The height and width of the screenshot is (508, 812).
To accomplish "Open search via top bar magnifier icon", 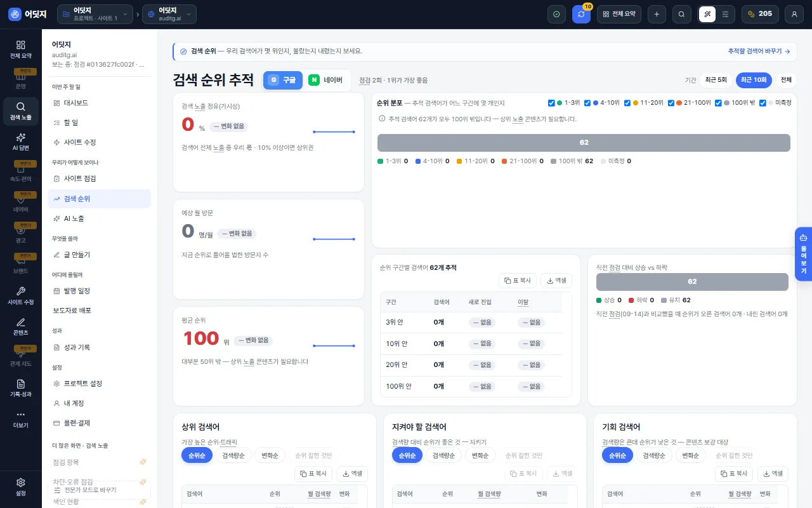I will pos(681,14).
